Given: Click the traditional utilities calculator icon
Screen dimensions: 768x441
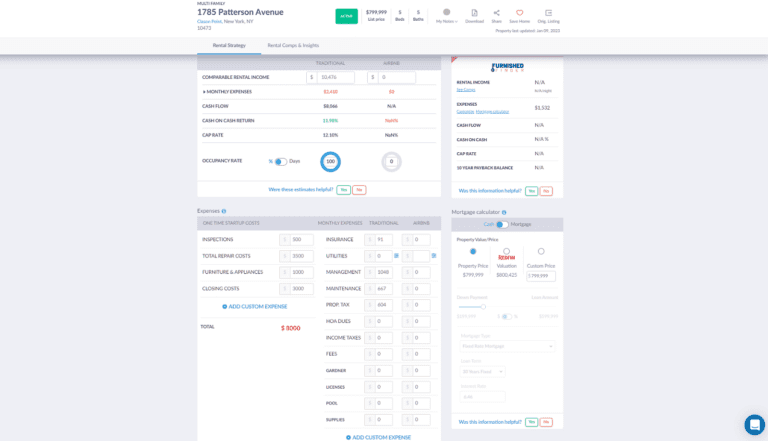Looking at the screenshot, I should [x=396, y=256].
